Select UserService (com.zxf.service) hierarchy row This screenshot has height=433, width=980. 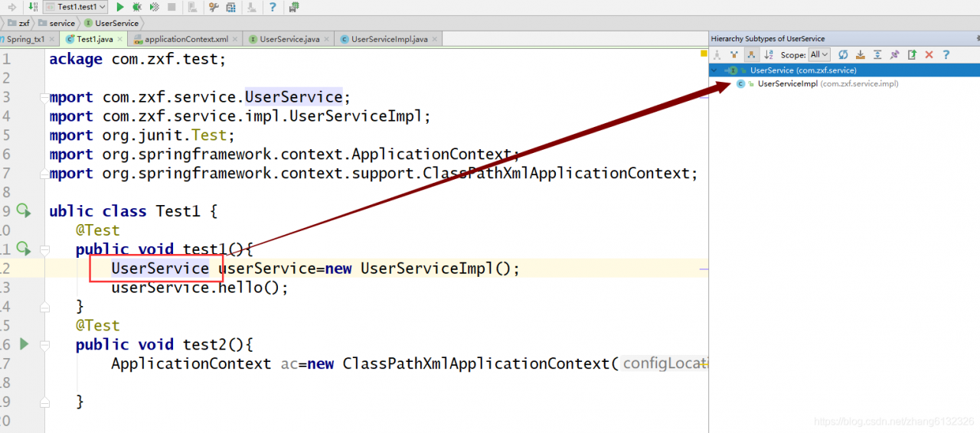coord(844,70)
